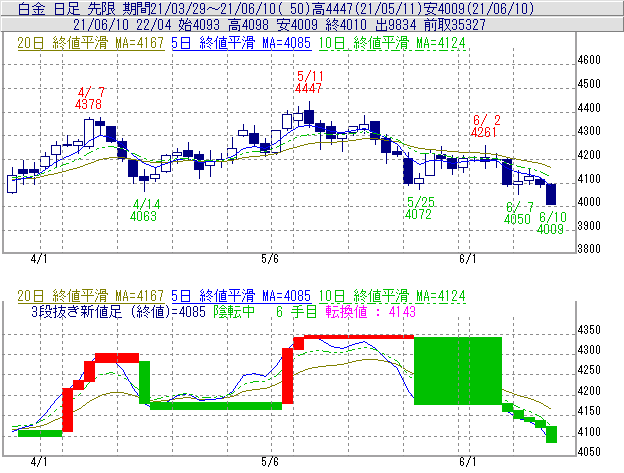Click the 5/11 4447 high price label
624x473 pixels.
pos(309,82)
